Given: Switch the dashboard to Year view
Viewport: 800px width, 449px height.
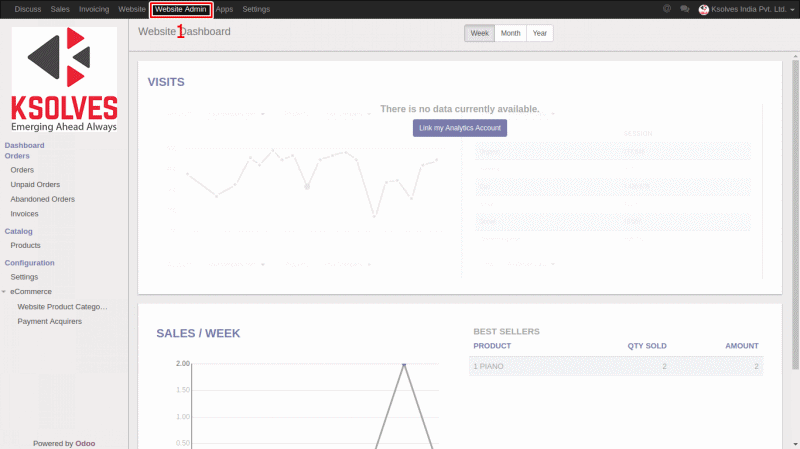Looking at the screenshot, I should 539,33.
